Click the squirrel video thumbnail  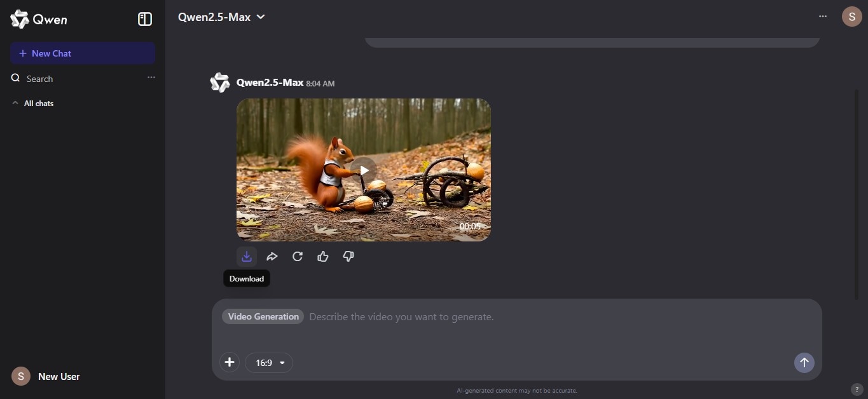[364, 170]
